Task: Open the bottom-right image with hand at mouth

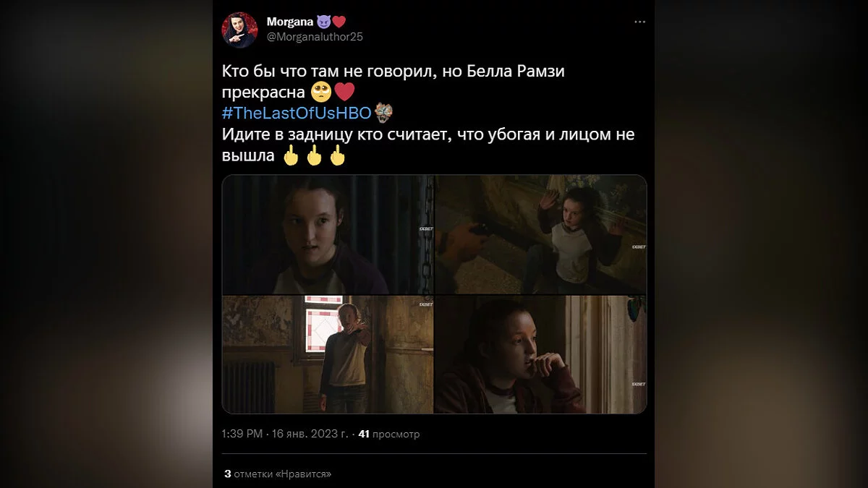Action: pyautogui.click(x=541, y=354)
